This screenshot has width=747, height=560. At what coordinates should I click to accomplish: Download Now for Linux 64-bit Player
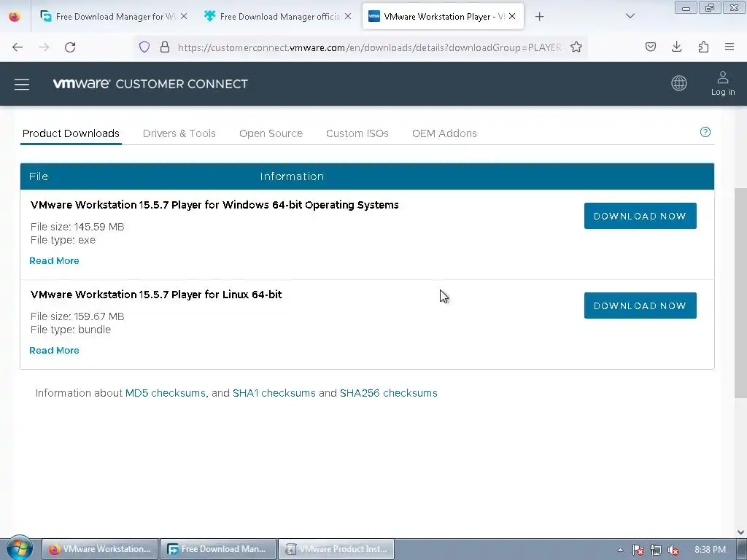click(x=640, y=306)
